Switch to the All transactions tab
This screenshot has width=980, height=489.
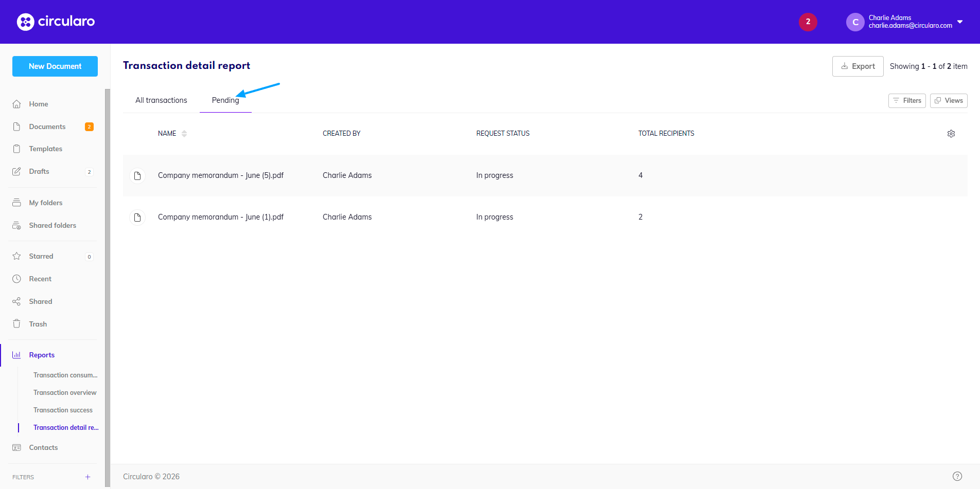coord(161,100)
